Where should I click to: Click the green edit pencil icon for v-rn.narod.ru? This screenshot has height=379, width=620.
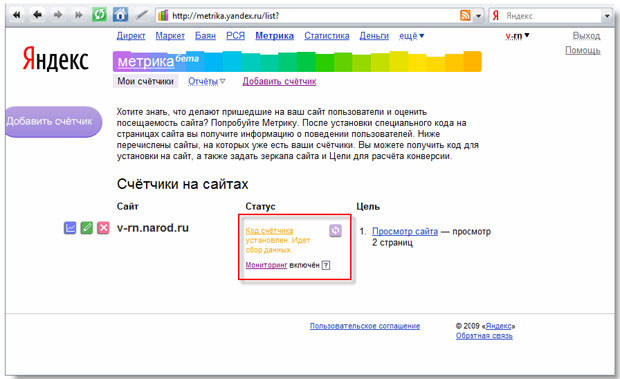87,228
